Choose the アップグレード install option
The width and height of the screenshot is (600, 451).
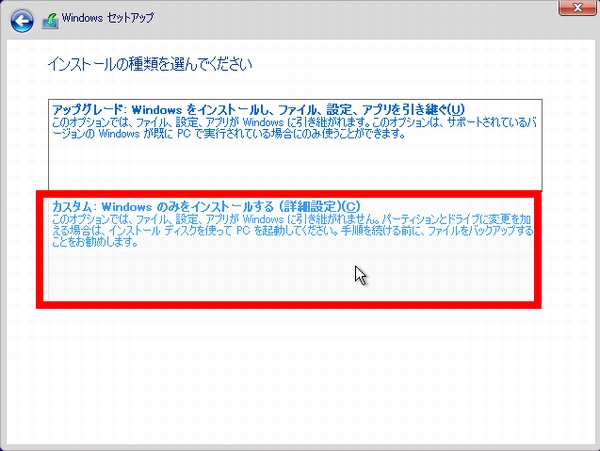coord(295,145)
